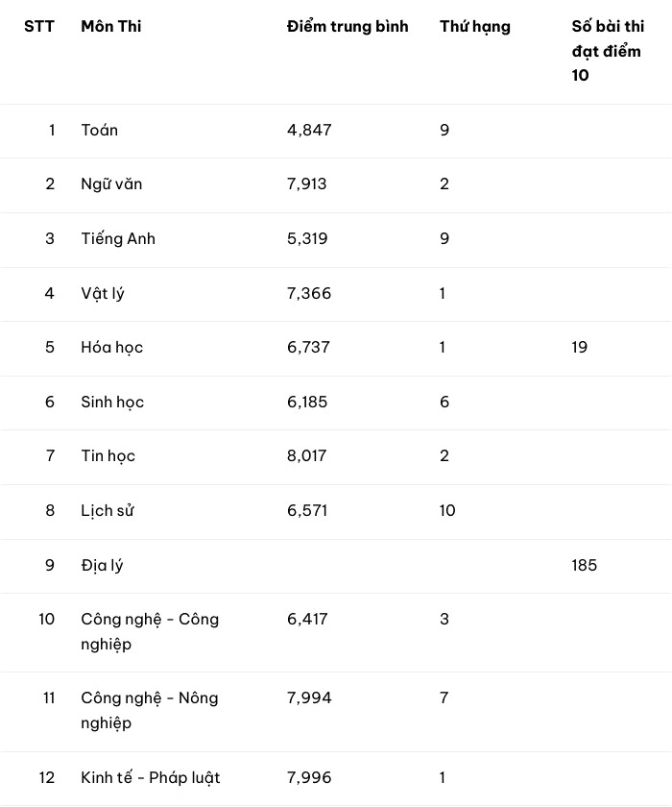672x807 pixels.
Task: Click the Điểm trung bình column header
Action: [x=348, y=26]
